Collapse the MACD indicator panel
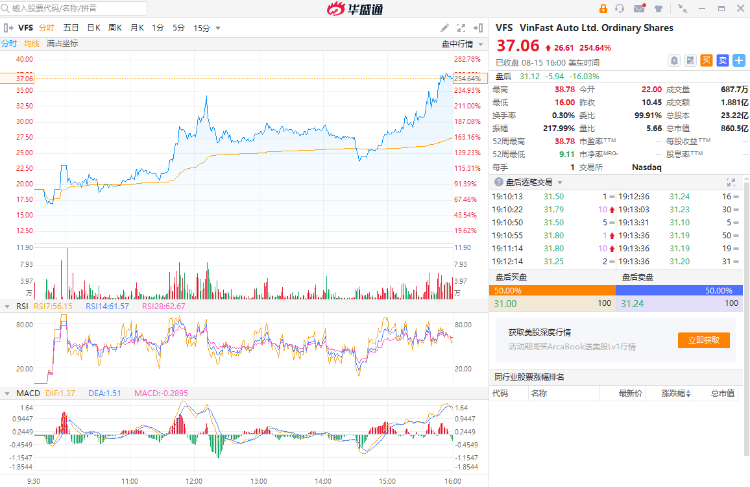The image size is (750, 487). (7, 393)
